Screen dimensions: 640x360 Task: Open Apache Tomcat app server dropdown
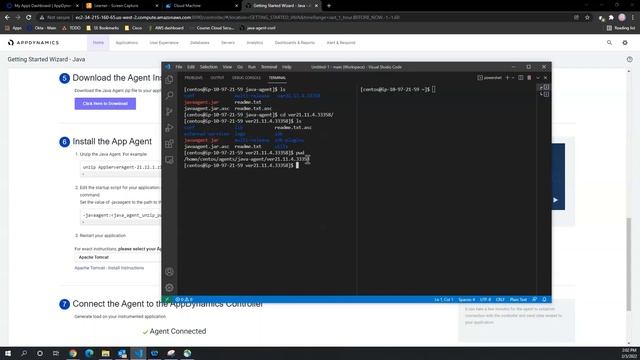[x=118, y=257]
